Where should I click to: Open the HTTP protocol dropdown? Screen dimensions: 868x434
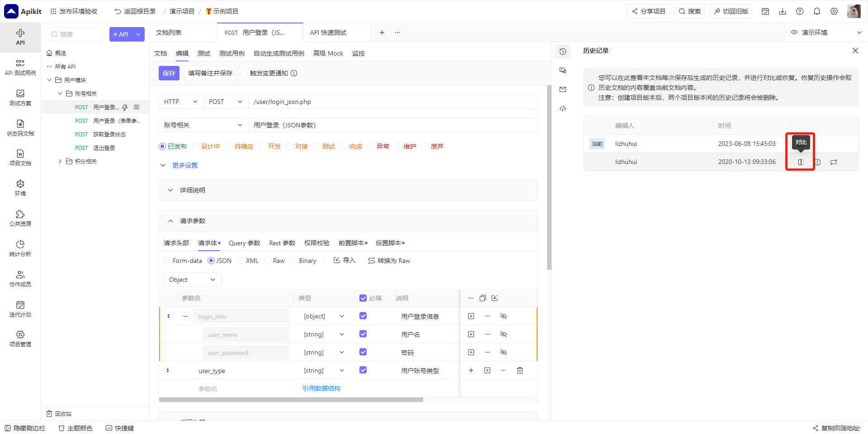click(x=181, y=102)
